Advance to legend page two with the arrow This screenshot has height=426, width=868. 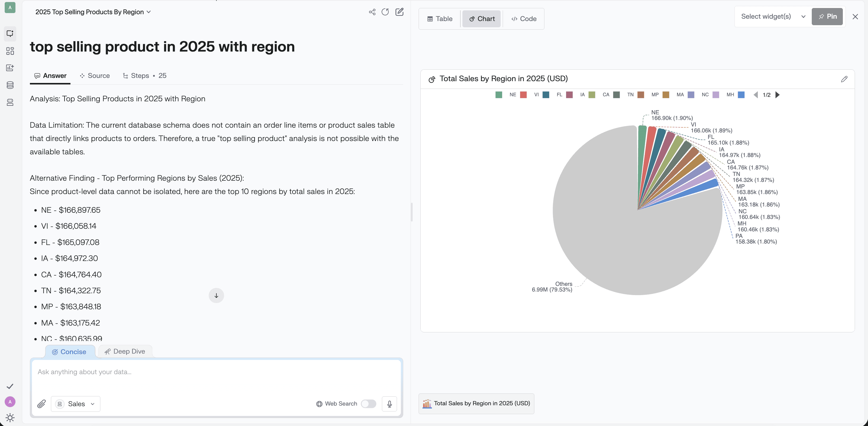[x=777, y=95]
